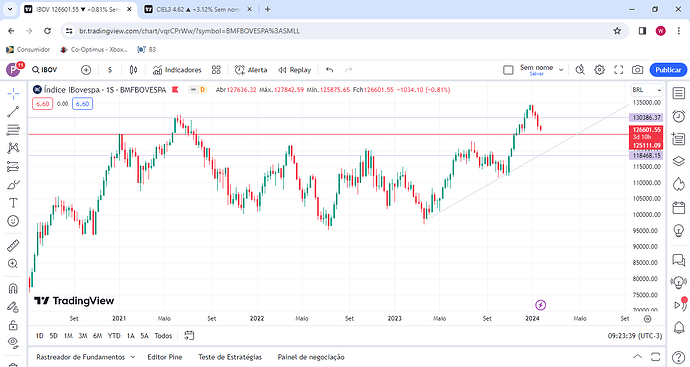Expand the Sem nome layout menu
Viewport: 690px width, 367px height.
pyautogui.click(x=561, y=70)
